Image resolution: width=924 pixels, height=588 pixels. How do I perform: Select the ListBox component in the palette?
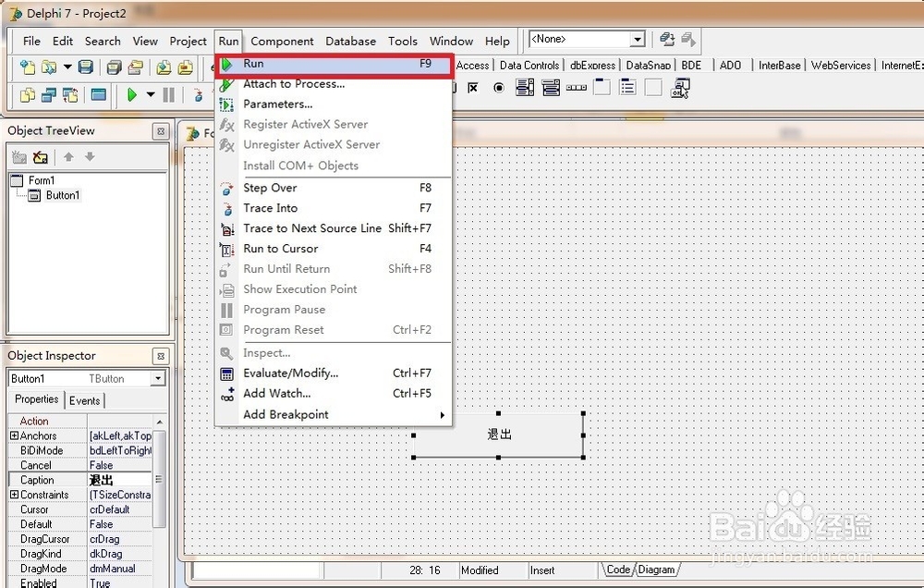point(525,88)
